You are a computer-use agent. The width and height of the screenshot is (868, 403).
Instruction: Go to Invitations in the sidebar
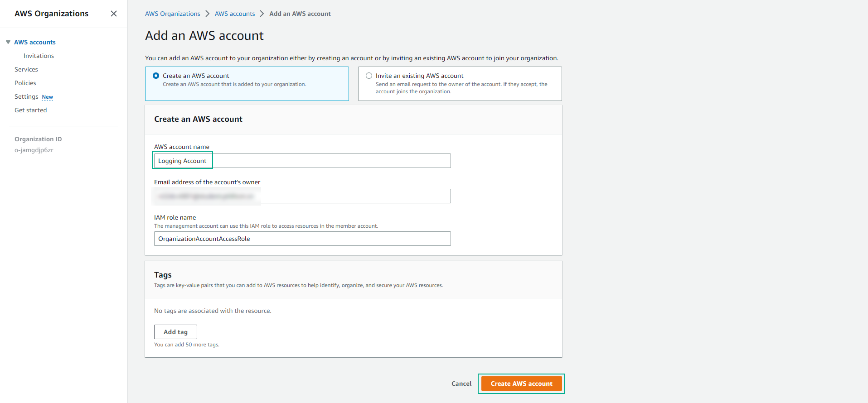(39, 56)
